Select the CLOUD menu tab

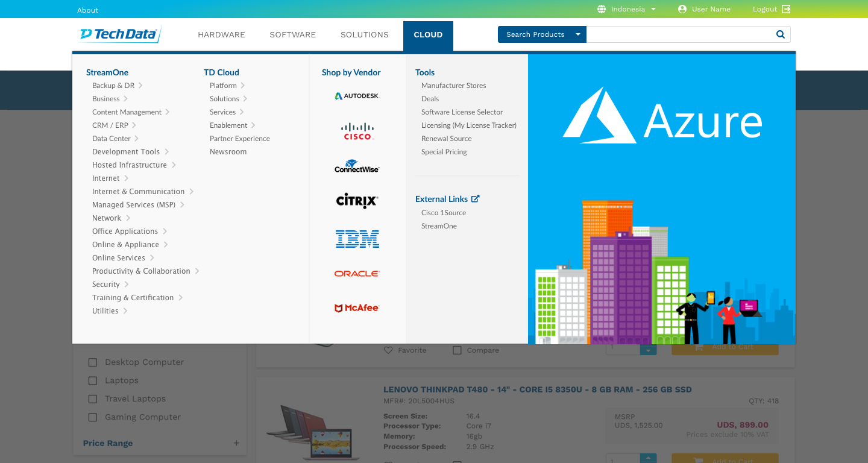428,35
